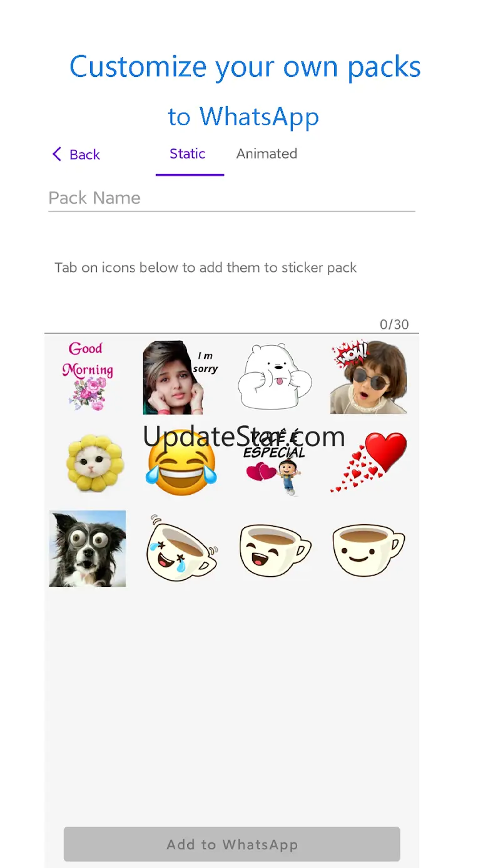Viewport: 488px width, 868px height.
Task: Select the laughing crying emoji sticker
Action: [181, 463]
